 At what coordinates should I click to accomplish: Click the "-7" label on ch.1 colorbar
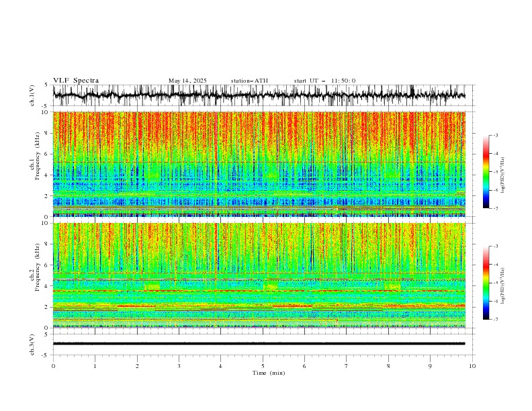(496, 209)
